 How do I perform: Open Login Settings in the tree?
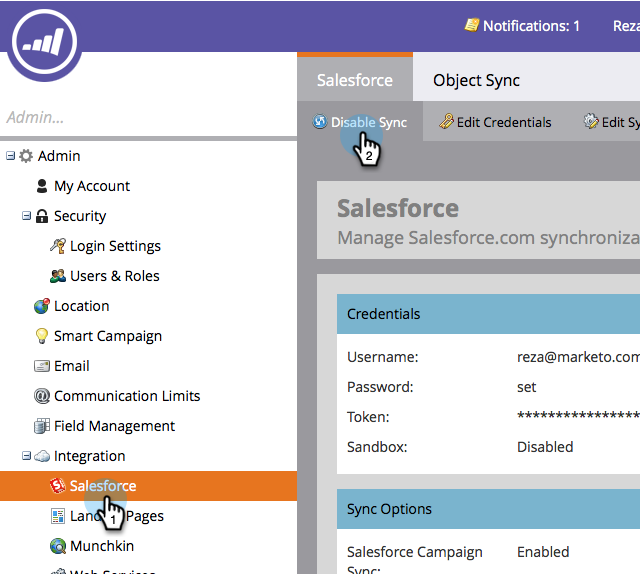tap(115, 246)
